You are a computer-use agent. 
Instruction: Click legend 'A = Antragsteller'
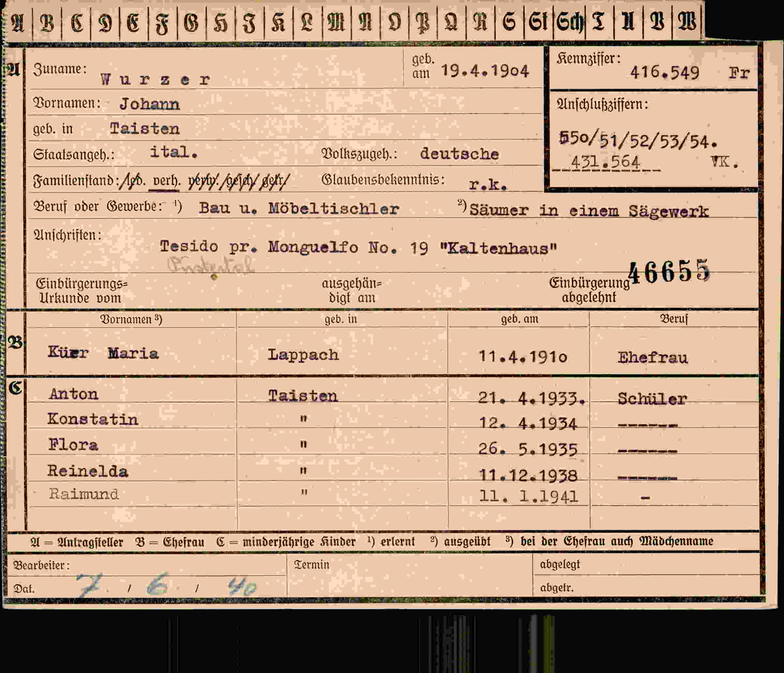77,542
